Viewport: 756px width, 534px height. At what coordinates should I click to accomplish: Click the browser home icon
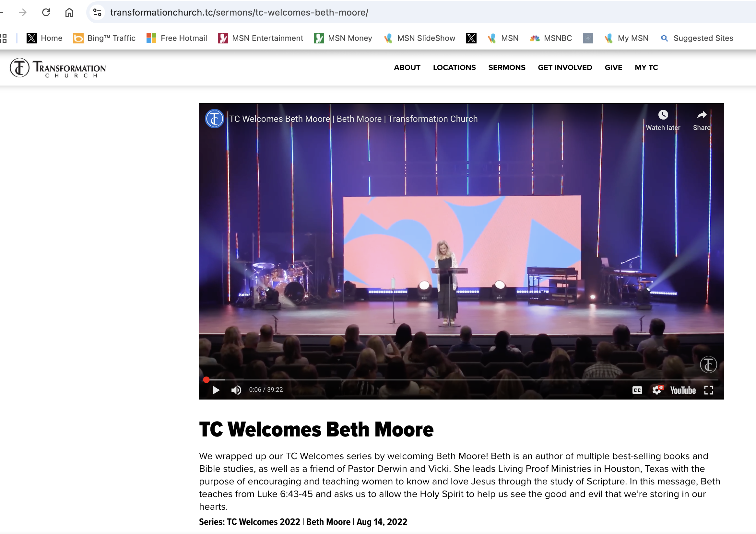point(69,13)
